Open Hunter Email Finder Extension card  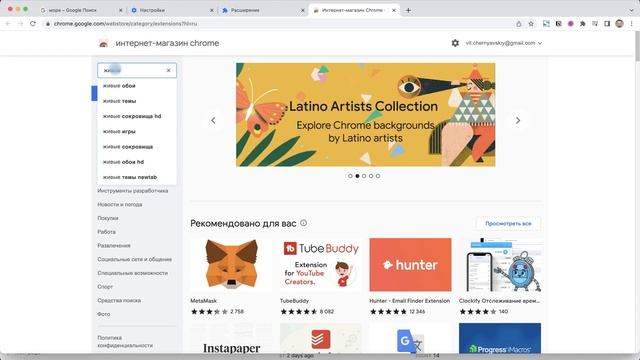pos(410,277)
